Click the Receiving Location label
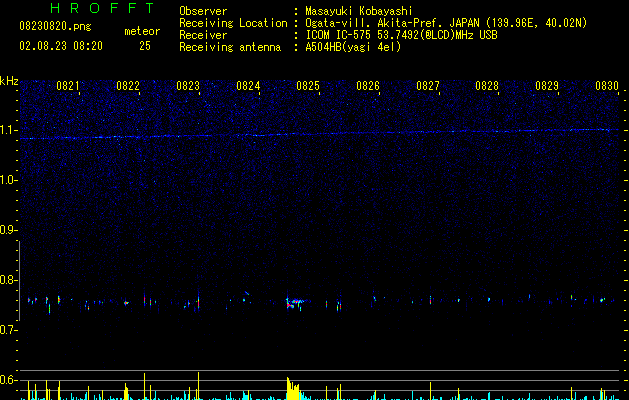The image size is (629, 400). point(233,23)
